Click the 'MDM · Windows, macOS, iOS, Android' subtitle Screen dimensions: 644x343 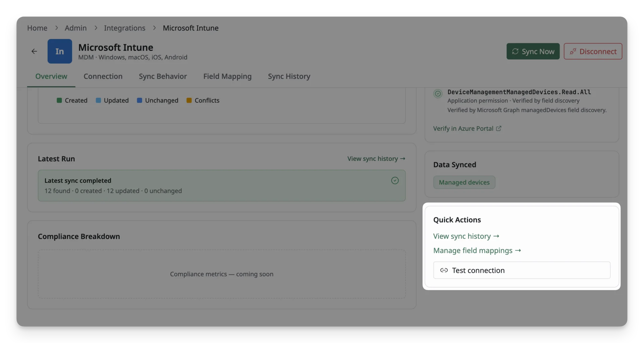[x=133, y=57]
